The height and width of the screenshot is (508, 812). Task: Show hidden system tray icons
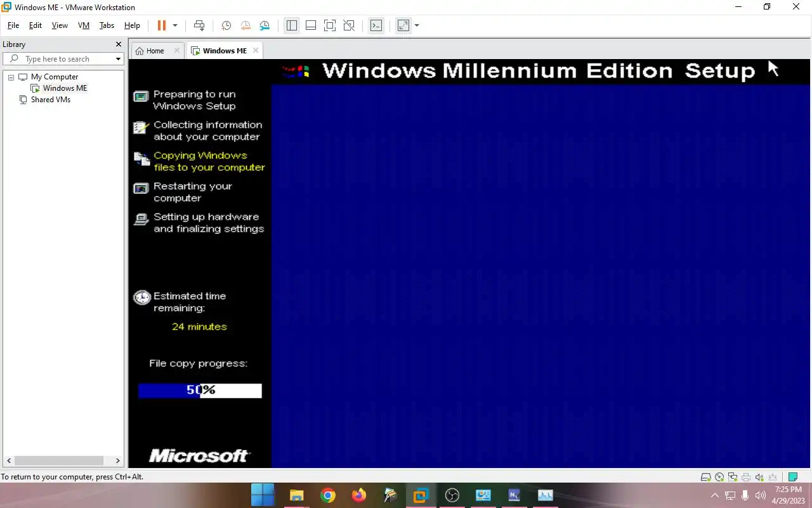715,495
